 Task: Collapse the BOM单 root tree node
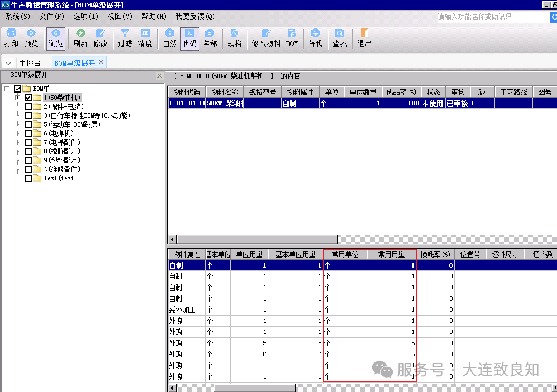(x=7, y=89)
